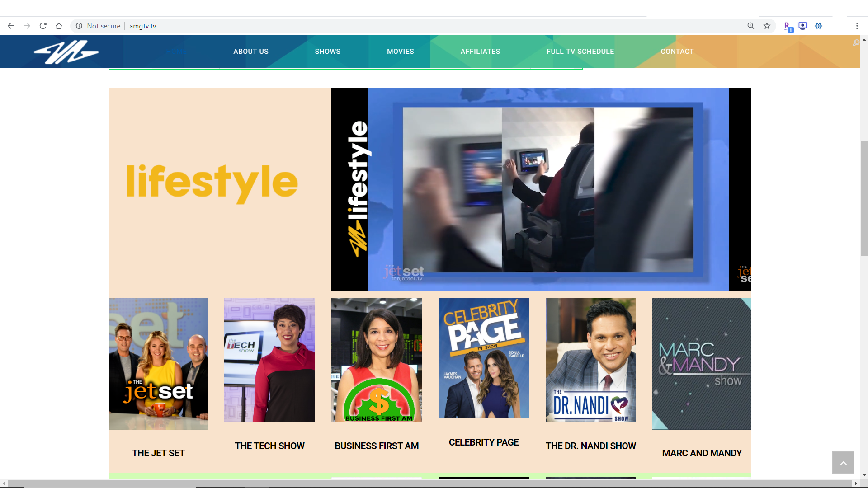The image size is (868, 488).
Task: Click the browser back arrow
Action: 11,26
